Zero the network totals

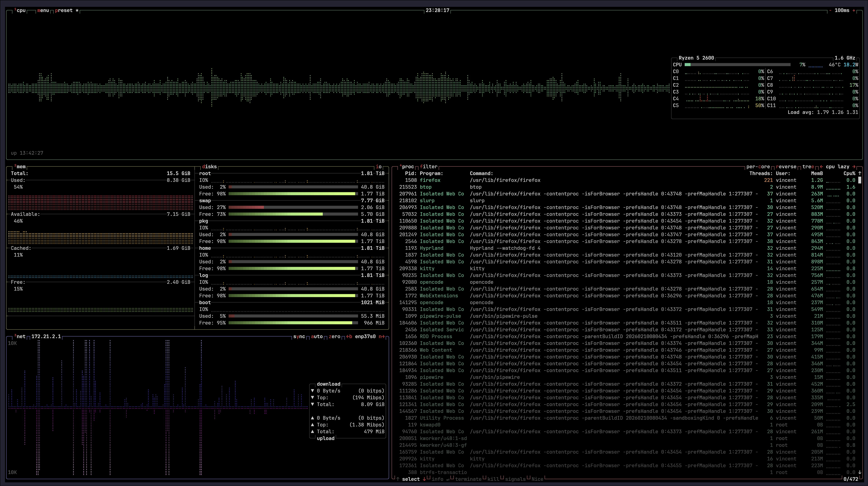pos(334,337)
